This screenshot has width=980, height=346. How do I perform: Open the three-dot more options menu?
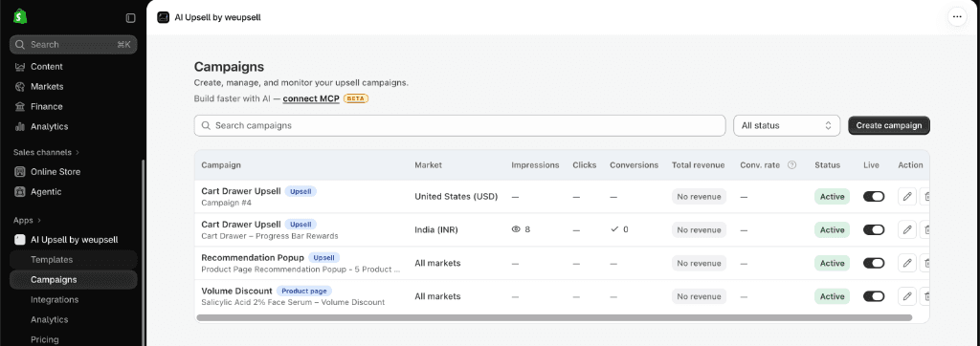(957, 17)
